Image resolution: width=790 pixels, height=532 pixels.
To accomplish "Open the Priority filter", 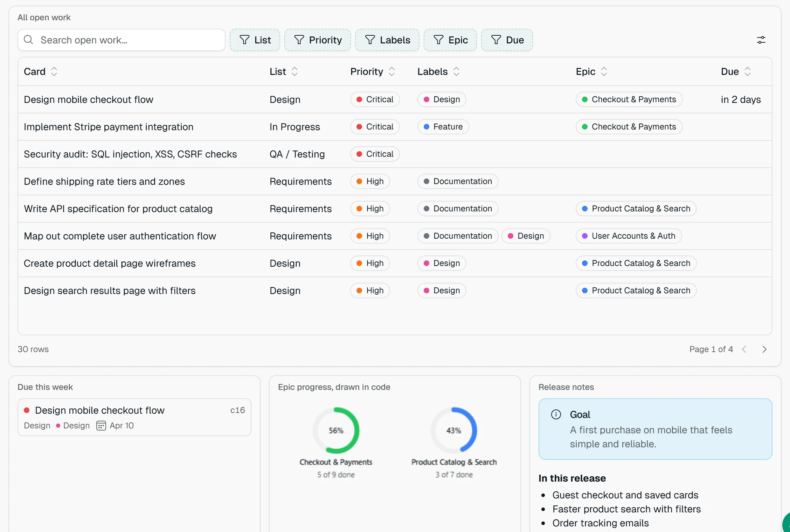I will pyautogui.click(x=318, y=40).
